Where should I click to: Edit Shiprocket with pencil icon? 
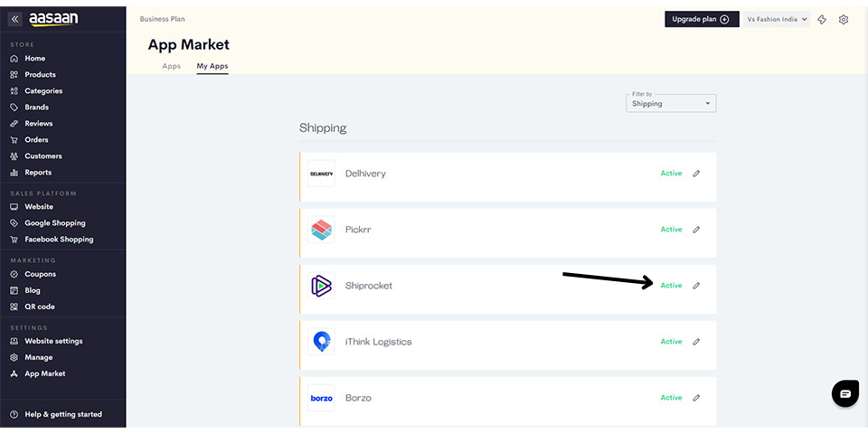click(696, 286)
